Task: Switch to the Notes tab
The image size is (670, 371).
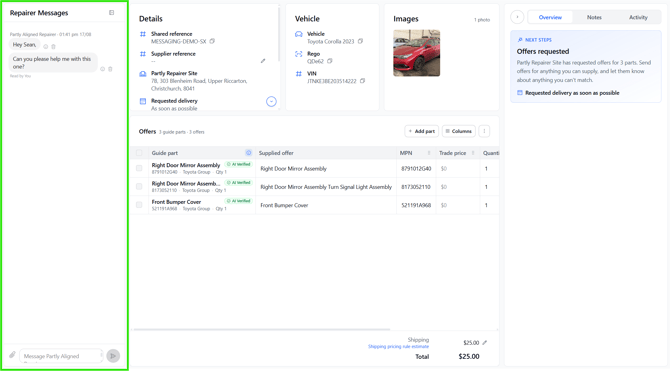Action: (594, 17)
